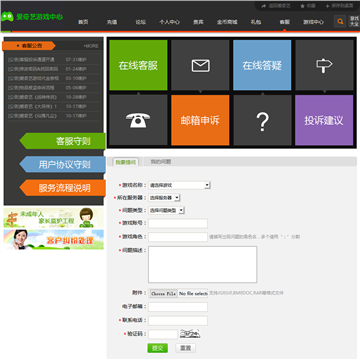The image size is (360, 360).
Task: Switch to the 我要提问 tab
Action: pos(126,162)
